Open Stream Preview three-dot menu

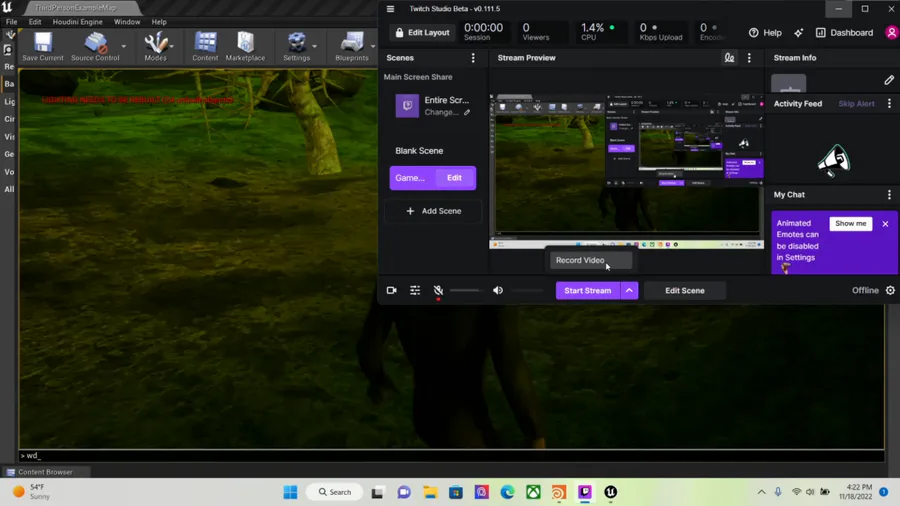749,58
